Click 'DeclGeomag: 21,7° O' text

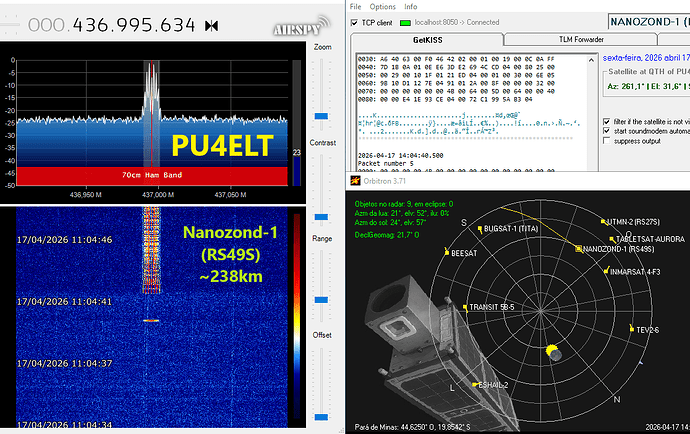(x=387, y=235)
